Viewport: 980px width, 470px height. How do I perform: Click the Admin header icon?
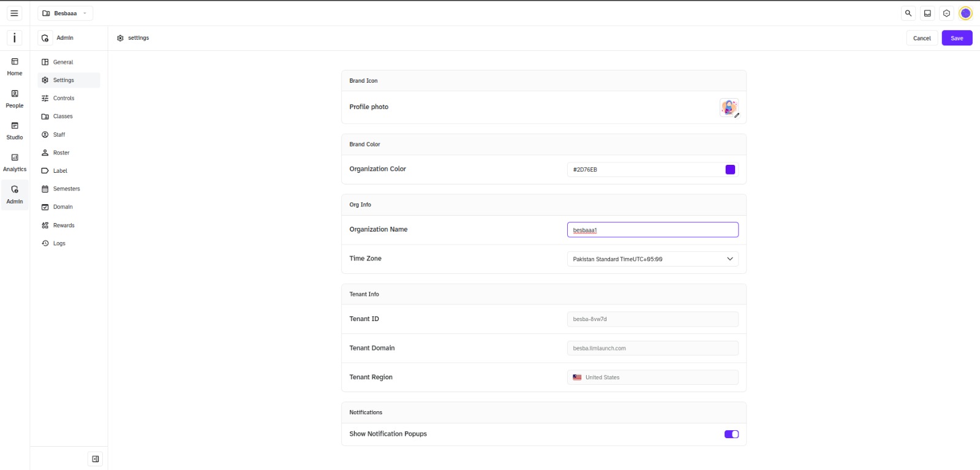[45, 38]
